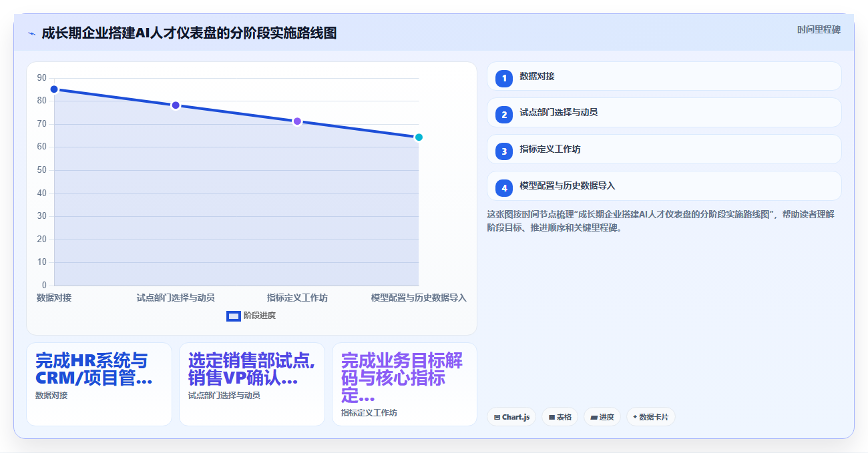Viewport: 868px width, 453px height.
Task: Open the 选定销售部试点,销售VP确认… card
Action: click(x=252, y=384)
